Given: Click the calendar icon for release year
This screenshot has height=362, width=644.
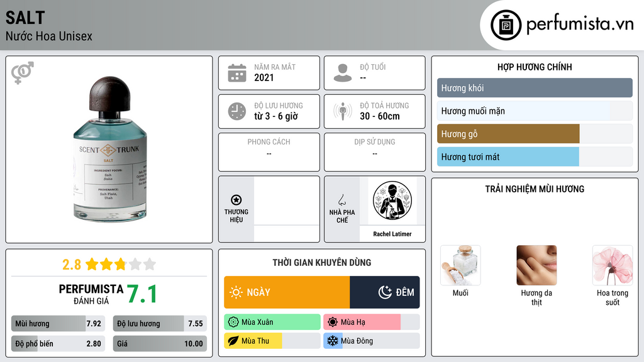Looking at the screenshot, I should [x=237, y=73].
